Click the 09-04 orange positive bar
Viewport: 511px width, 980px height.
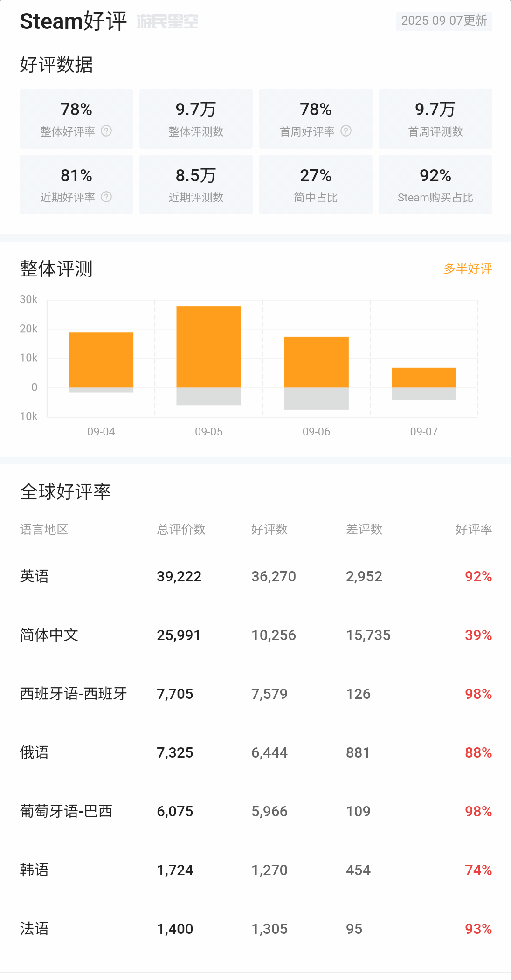coord(101,359)
